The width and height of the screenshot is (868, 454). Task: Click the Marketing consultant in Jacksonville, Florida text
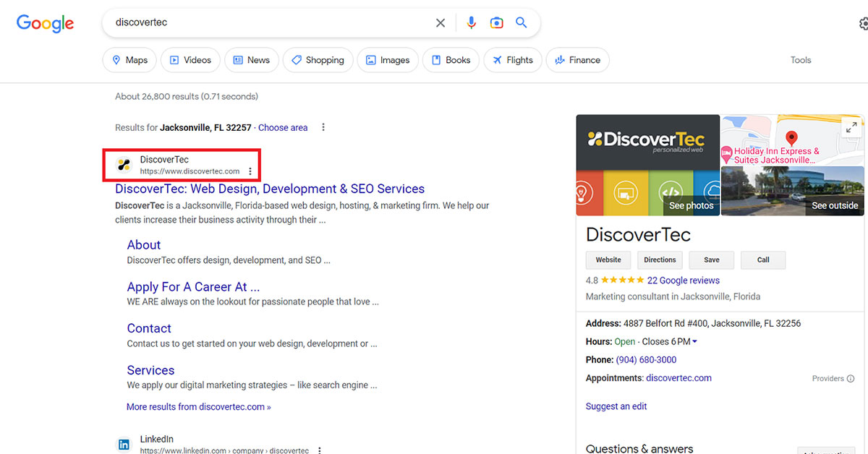coord(673,296)
